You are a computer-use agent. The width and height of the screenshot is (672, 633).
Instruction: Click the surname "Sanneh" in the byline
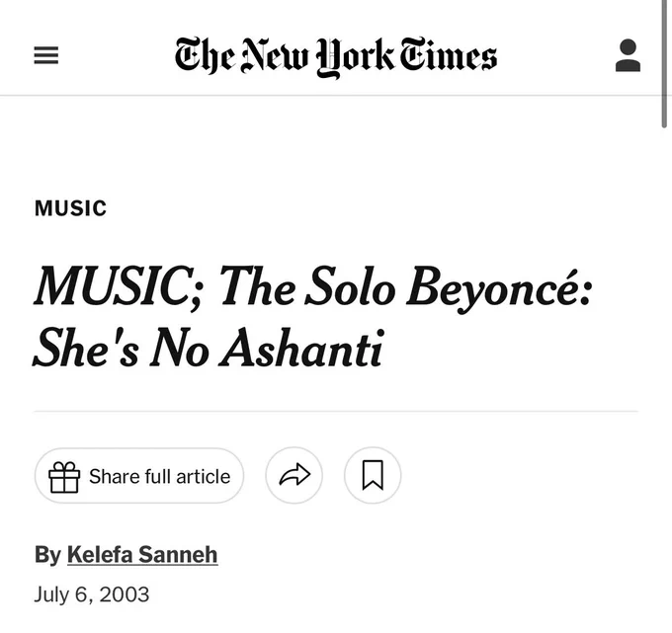[178, 555]
